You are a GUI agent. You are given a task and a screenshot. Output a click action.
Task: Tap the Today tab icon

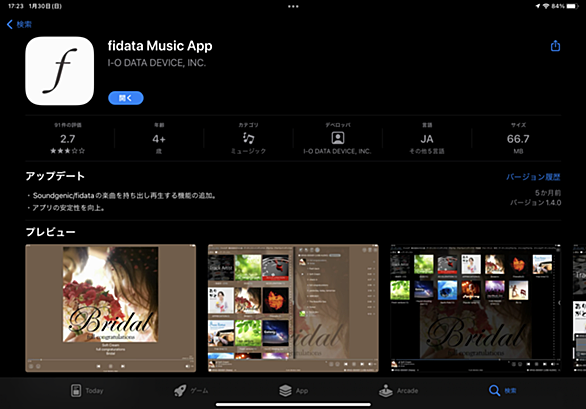(x=76, y=391)
